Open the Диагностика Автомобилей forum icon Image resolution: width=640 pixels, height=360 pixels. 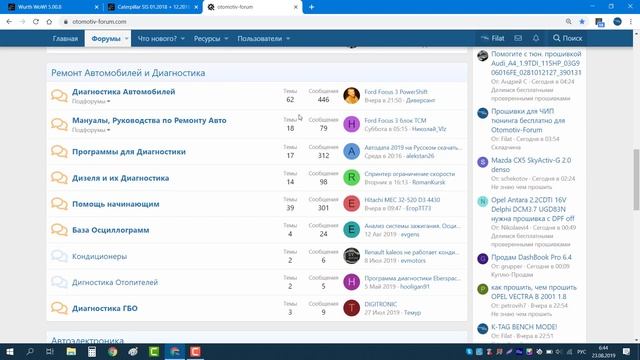pyautogui.click(x=59, y=96)
